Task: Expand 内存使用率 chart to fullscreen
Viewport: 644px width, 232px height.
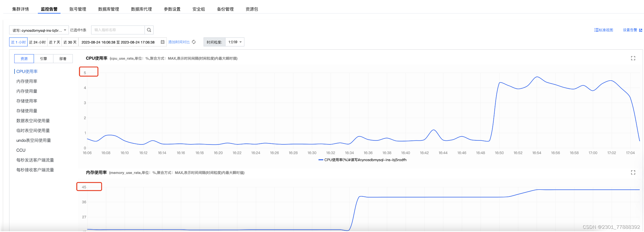Action: (x=633, y=172)
